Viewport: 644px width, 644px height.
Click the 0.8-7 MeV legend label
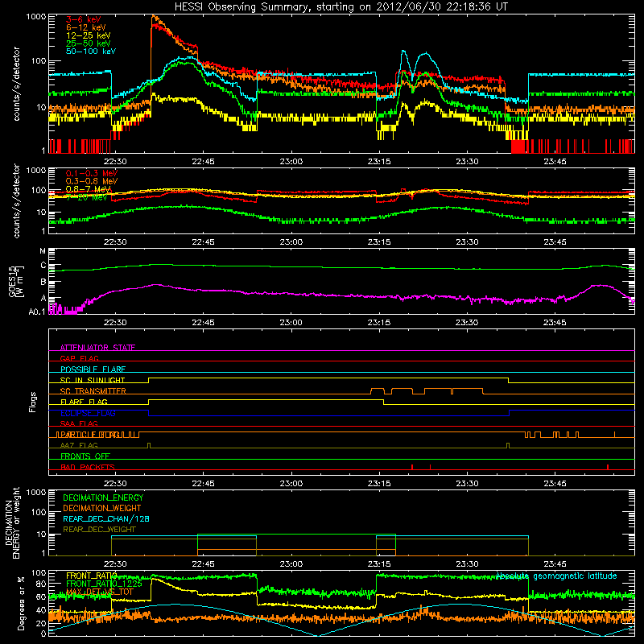pos(89,189)
